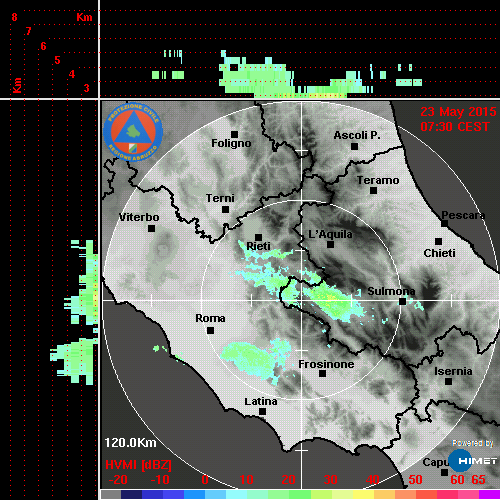Click the Chieti label
Image resolution: width=500 pixels, height=500 pixels.
click(439, 253)
